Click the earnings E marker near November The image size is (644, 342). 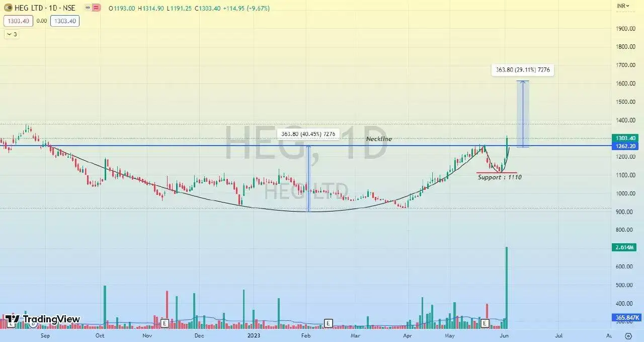click(164, 323)
